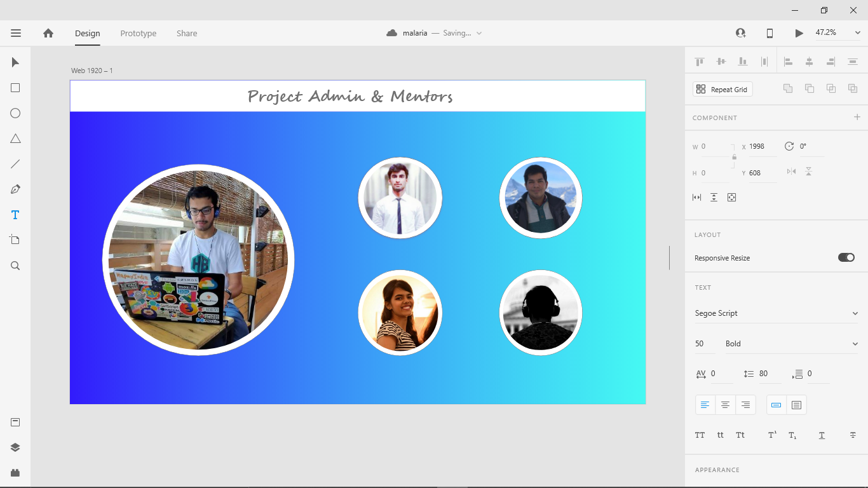868x488 pixels.
Task: Preview design on mobile device
Action: click(769, 33)
